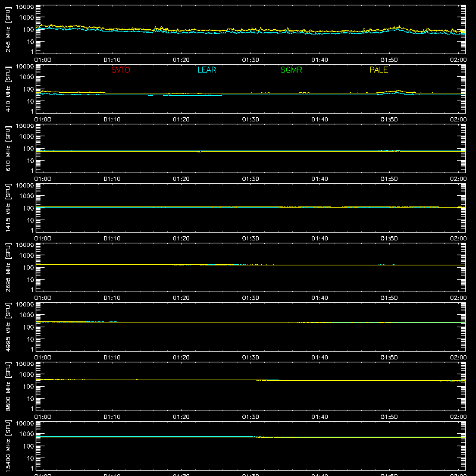Select the '1415 MHz [SFU]' axis title
The image size is (476, 476).
[8, 208]
